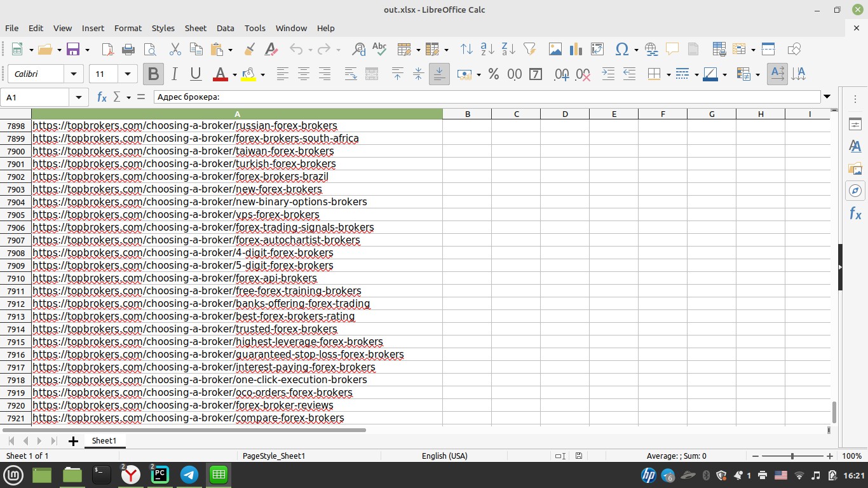Toggle print preview
Image resolution: width=868 pixels, height=488 pixels.
pos(150,50)
